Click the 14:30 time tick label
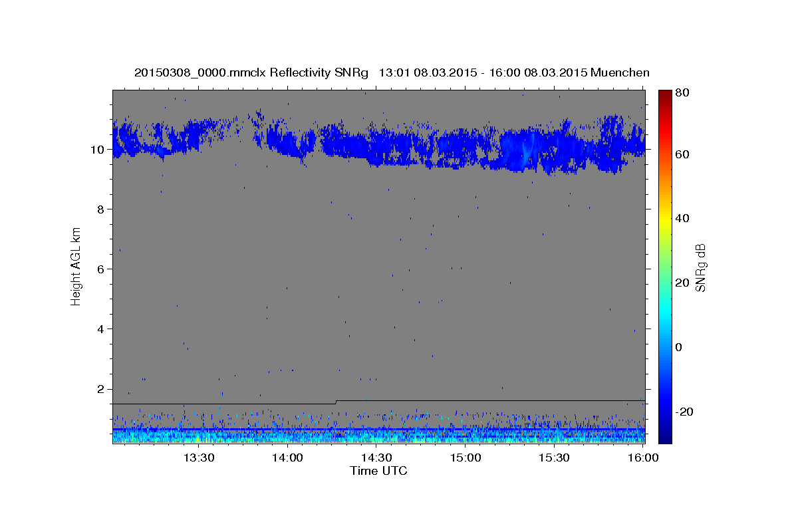Image resolution: width=798 pixels, height=532 pixels. coord(376,458)
